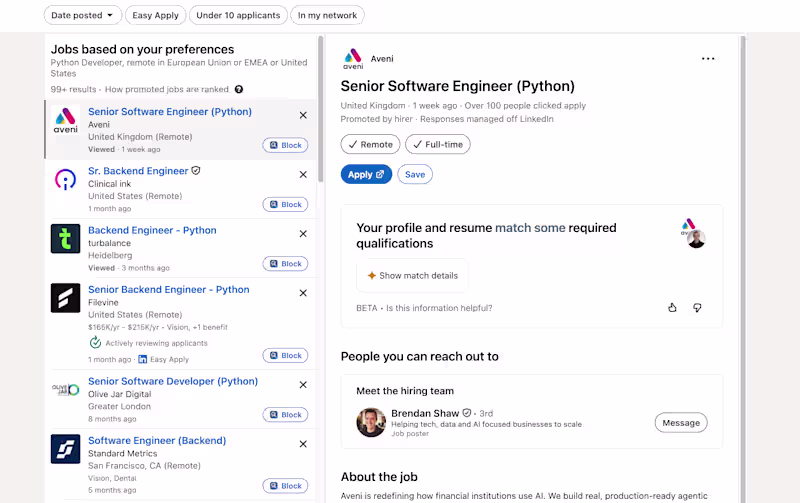Open the Aveni company logo in job list
Image resolution: width=800 pixels, height=503 pixels.
point(65,120)
